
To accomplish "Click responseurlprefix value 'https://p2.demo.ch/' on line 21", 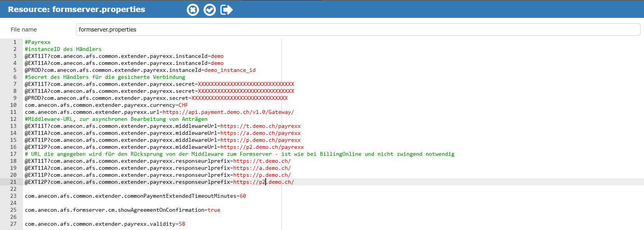I will pos(264,182).
